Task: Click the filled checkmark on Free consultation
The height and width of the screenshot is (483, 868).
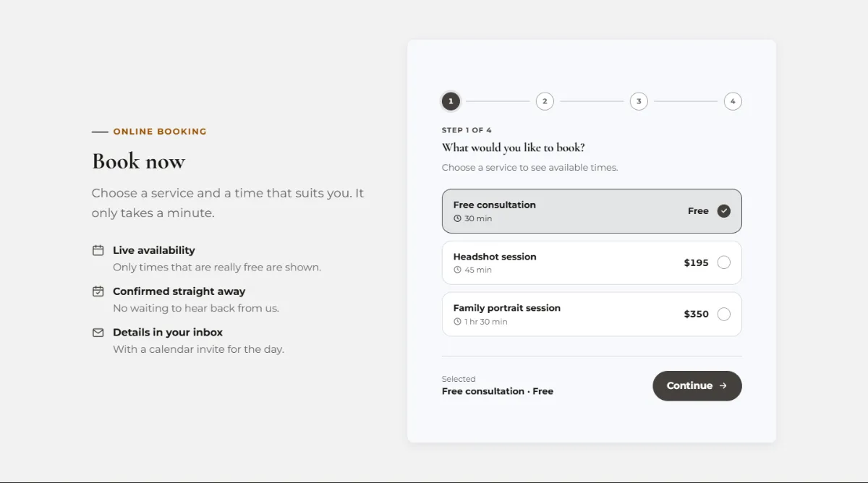Action: 723,211
